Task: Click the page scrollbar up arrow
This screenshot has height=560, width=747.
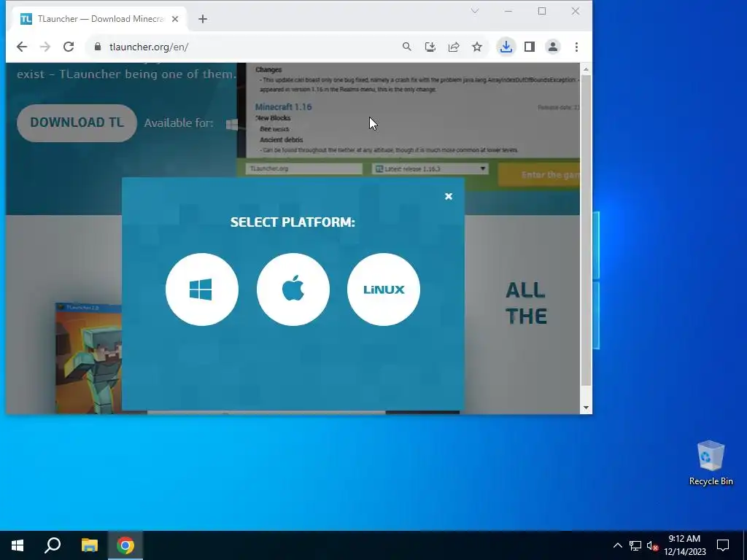Action: [586, 69]
